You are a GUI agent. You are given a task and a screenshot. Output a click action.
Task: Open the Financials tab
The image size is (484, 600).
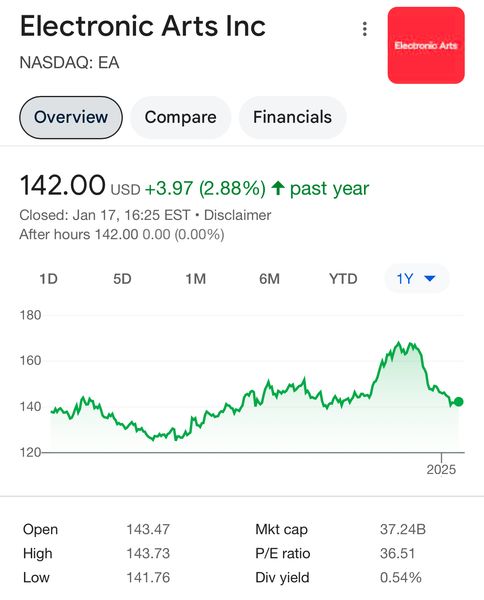[292, 117]
